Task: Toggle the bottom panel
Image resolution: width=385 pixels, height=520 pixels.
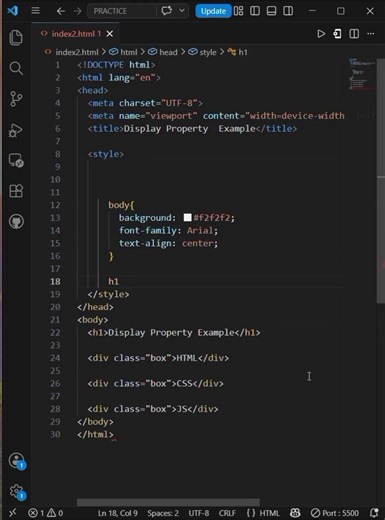Action: [272, 11]
